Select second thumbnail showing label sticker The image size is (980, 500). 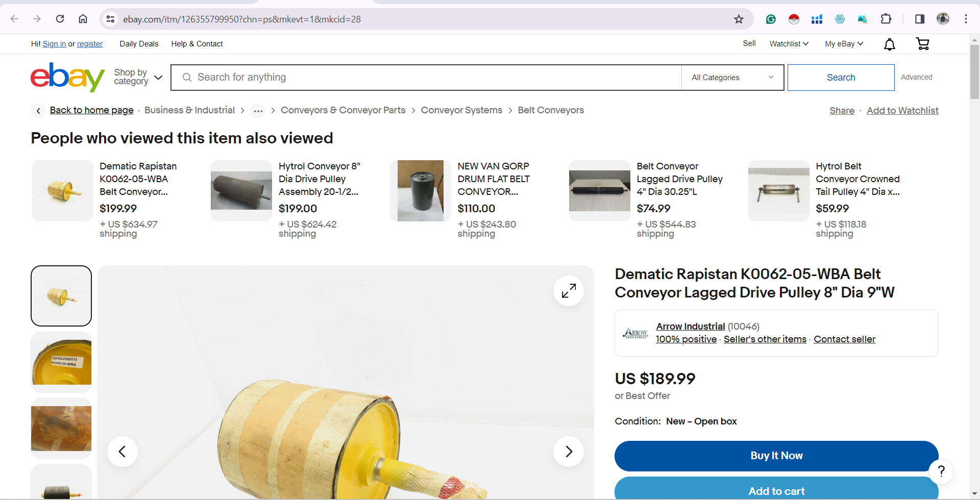(x=61, y=362)
